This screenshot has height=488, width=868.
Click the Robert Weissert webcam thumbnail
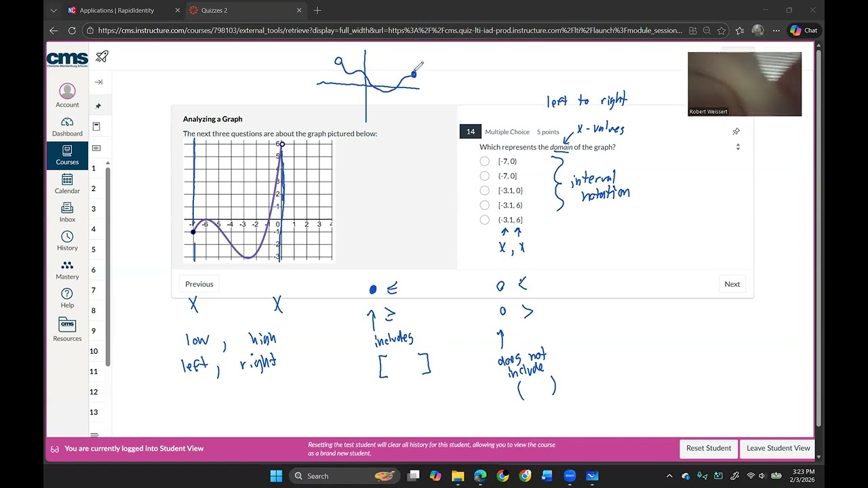tap(745, 84)
